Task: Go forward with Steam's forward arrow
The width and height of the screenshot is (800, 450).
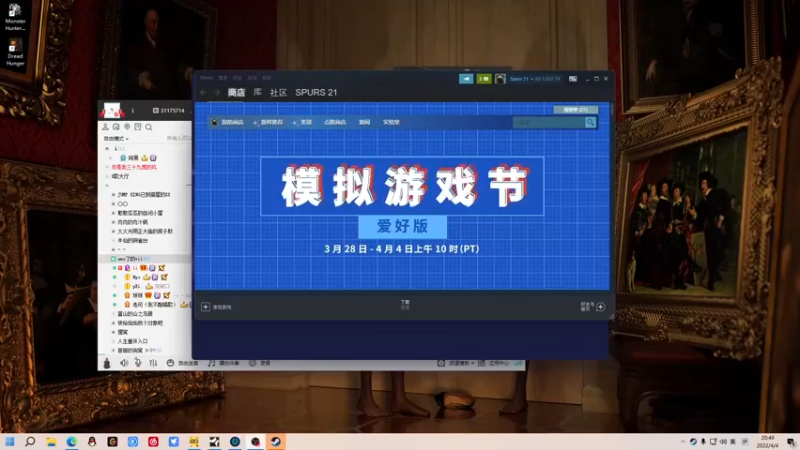Action: (x=217, y=92)
